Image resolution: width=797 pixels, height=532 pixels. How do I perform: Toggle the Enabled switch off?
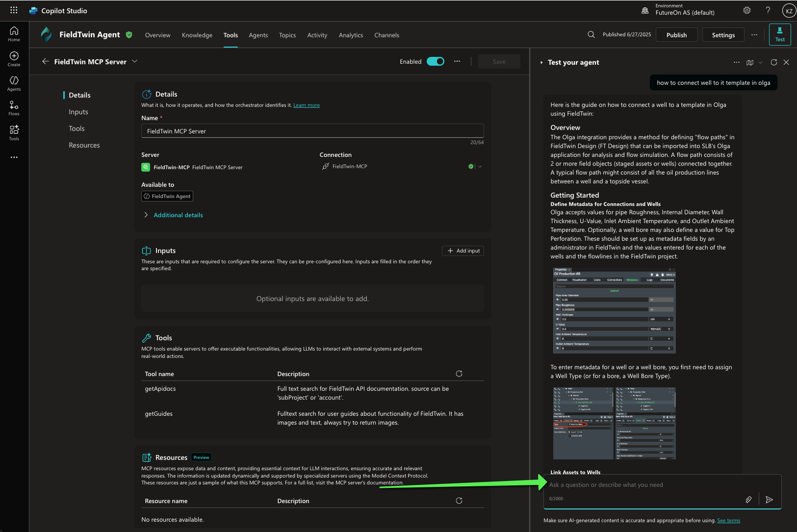pos(435,61)
